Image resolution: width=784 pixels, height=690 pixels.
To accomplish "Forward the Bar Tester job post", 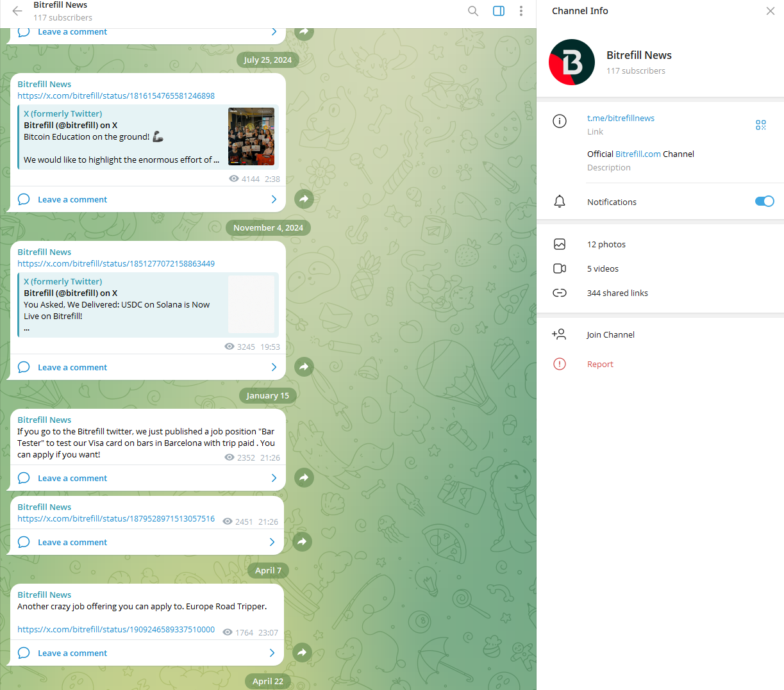I will pos(304,477).
